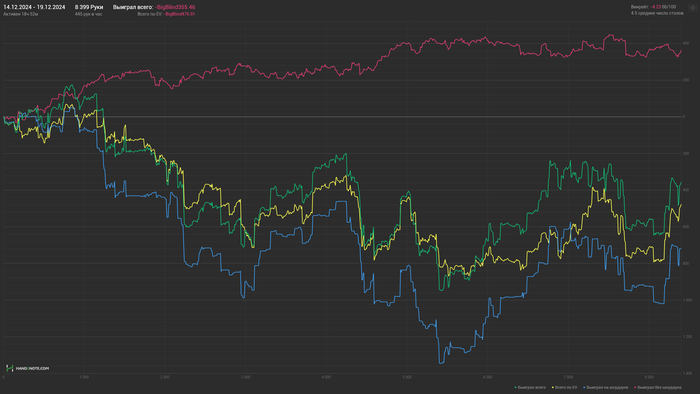Click the '8 399 Руки' hand count
Image resolution: width=700 pixels, height=394 pixels.
click(x=89, y=7)
